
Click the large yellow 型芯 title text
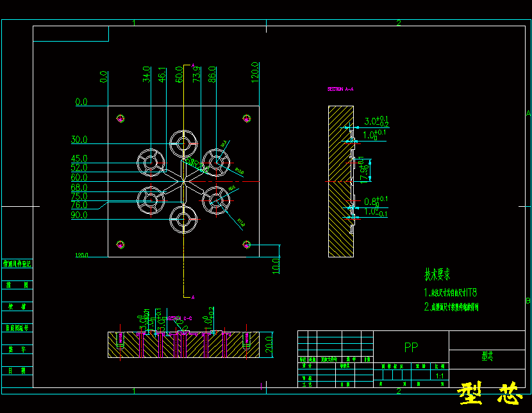point(490,393)
